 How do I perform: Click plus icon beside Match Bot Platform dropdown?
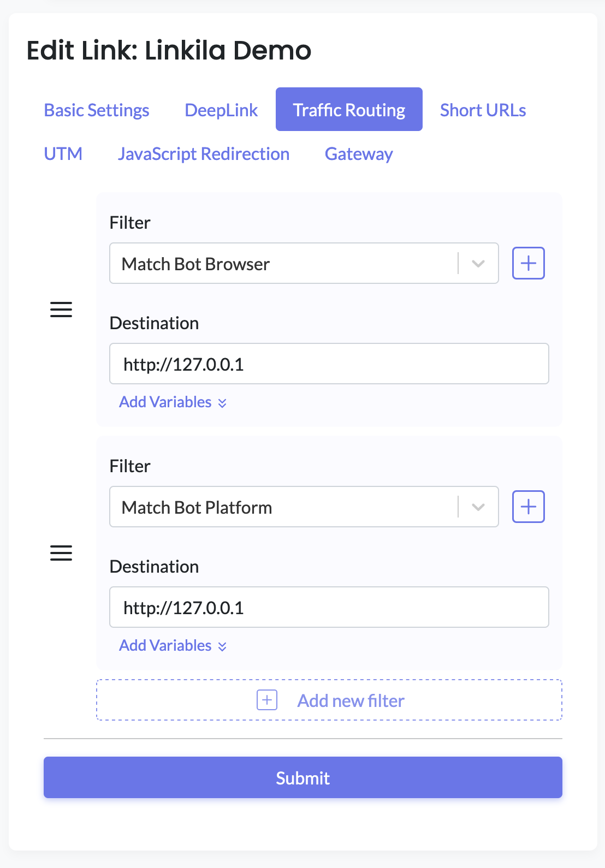[528, 507]
